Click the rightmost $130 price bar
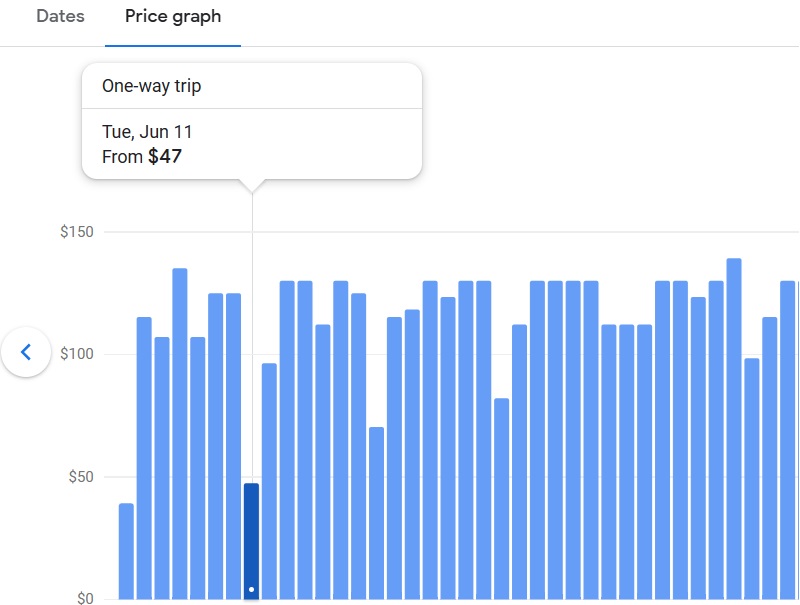800x605 pixels. pos(790,440)
